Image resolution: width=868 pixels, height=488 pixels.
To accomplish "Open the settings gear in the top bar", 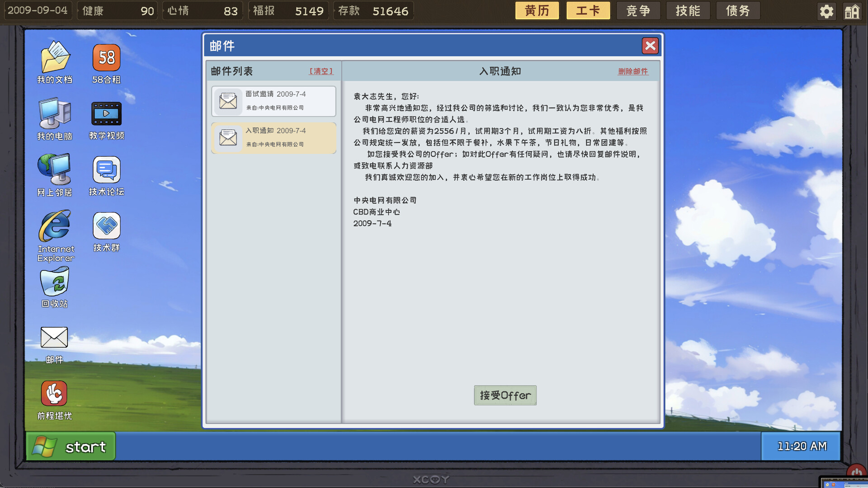I will point(826,11).
